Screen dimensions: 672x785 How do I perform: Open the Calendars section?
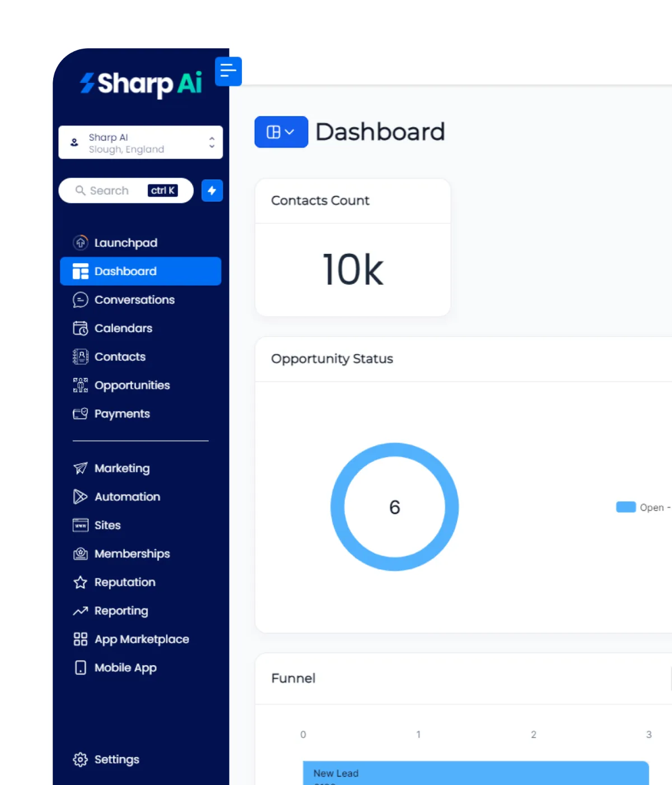[141, 328]
